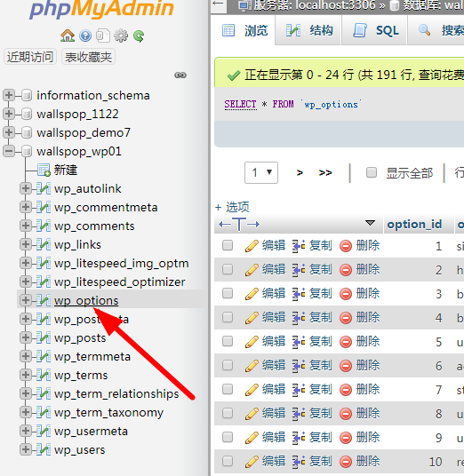The height and width of the screenshot is (476, 464).
Task: Sort by the option_id column header
Action: coord(414,225)
